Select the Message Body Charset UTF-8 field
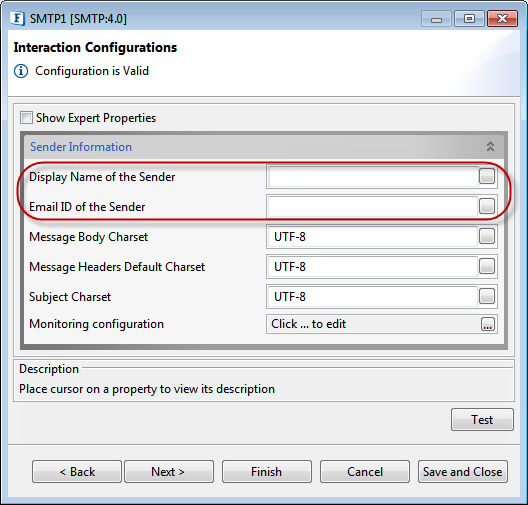The height and width of the screenshot is (505, 528). pos(373,236)
